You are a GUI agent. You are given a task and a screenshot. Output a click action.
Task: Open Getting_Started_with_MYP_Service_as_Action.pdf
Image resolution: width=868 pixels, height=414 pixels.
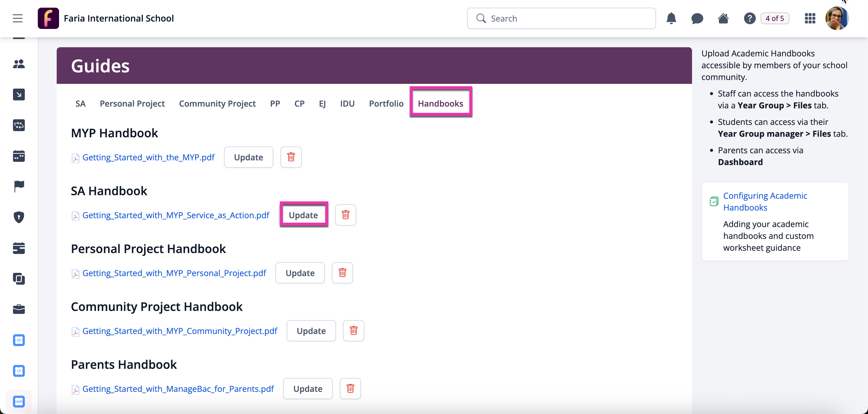(x=176, y=215)
